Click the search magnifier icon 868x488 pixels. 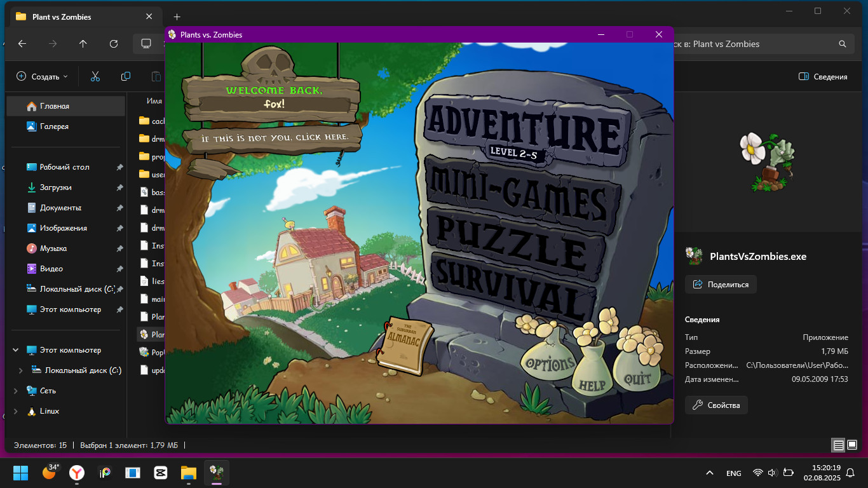(843, 44)
